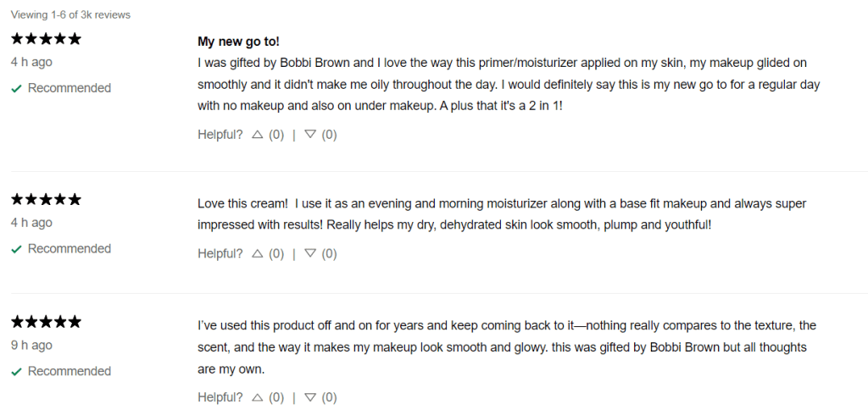The height and width of the screenshot is (410, 868).
Task: Downvote the "My new go to!" review
Action: [x=310, y=134]
